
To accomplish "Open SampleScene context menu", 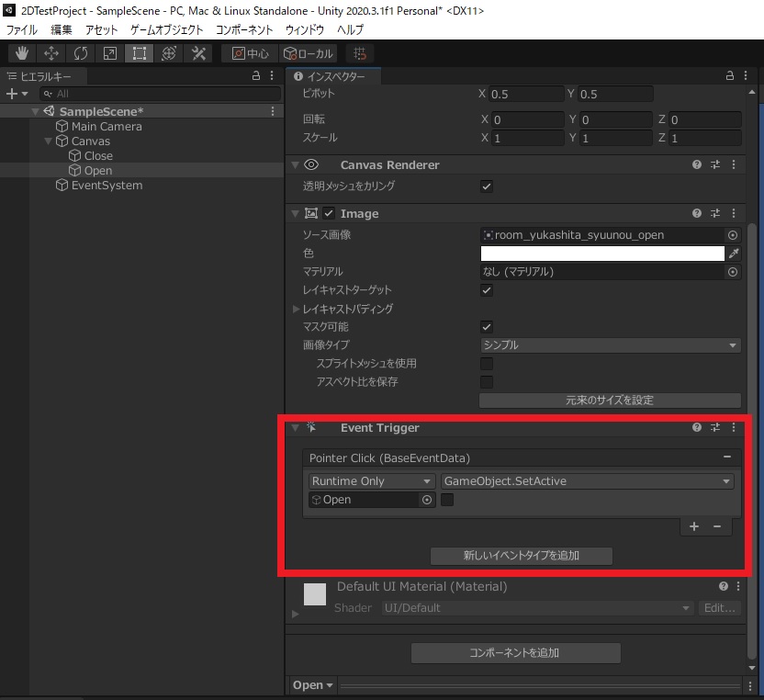I will coord(273,111).
